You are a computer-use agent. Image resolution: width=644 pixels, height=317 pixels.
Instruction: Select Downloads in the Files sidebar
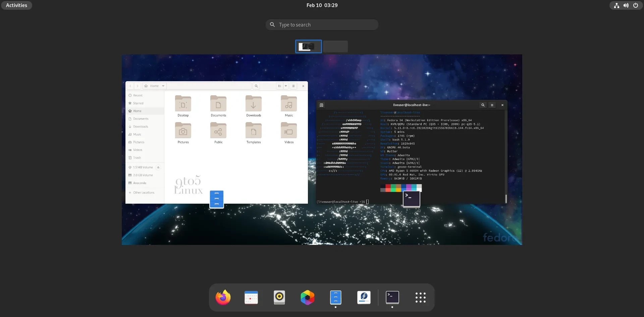click(x=145, y=127)
